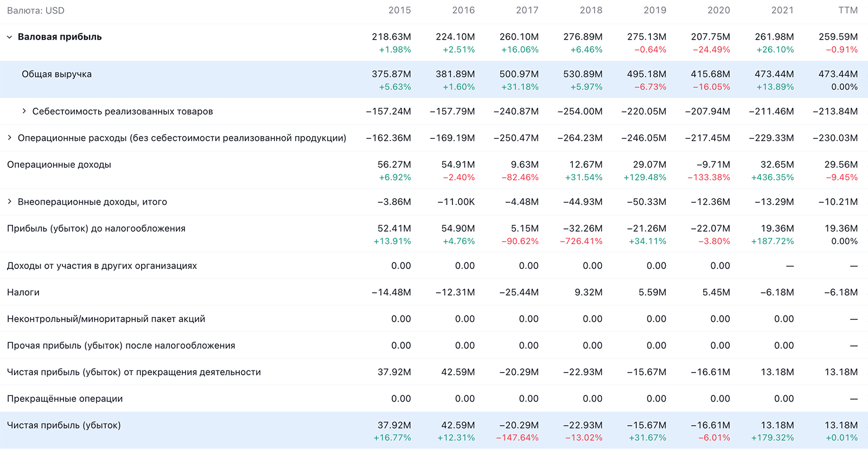
Task: Click operating expenses value −264.23M
Action: [580, 138]
